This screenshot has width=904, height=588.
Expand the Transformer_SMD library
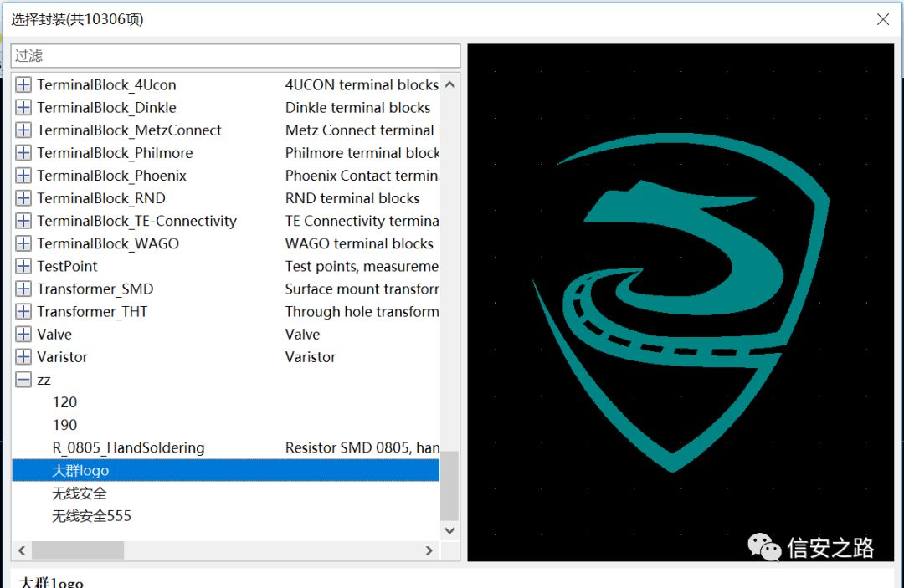click(x=23, y=289)
